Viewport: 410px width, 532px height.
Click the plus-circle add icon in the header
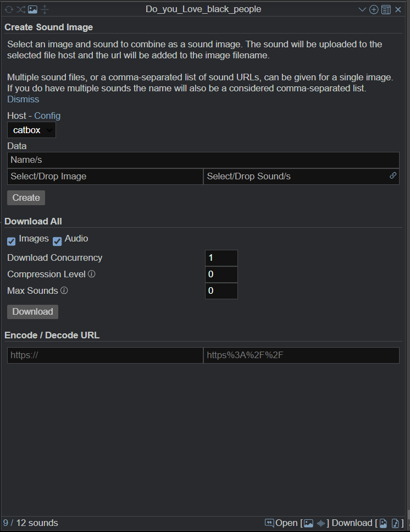coord(374,9)
